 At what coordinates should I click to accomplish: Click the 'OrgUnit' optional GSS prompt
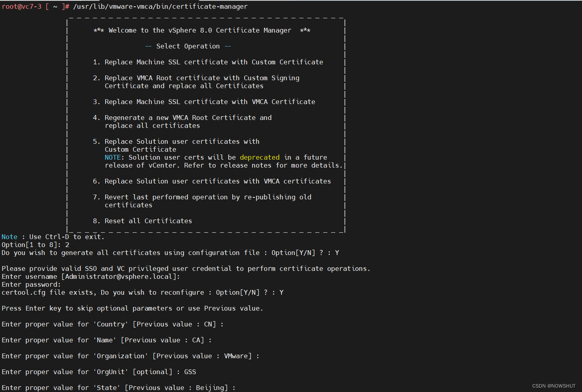pyautogui.click(x=99, y=372)
